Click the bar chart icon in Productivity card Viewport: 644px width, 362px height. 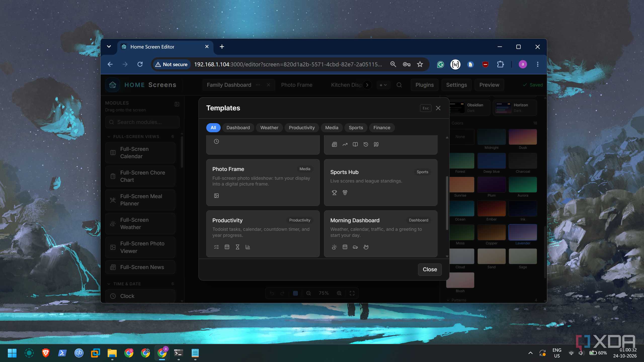248,247
